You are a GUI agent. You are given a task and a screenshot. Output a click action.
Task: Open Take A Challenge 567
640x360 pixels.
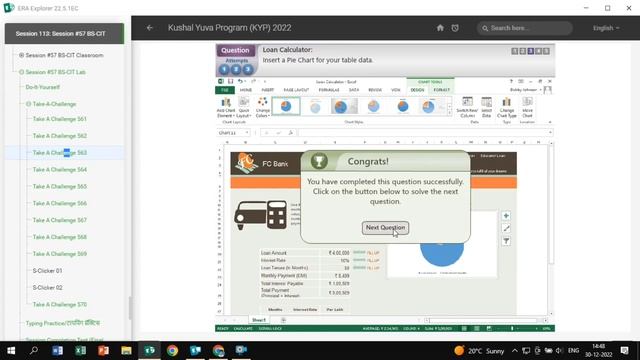[60, 220]
